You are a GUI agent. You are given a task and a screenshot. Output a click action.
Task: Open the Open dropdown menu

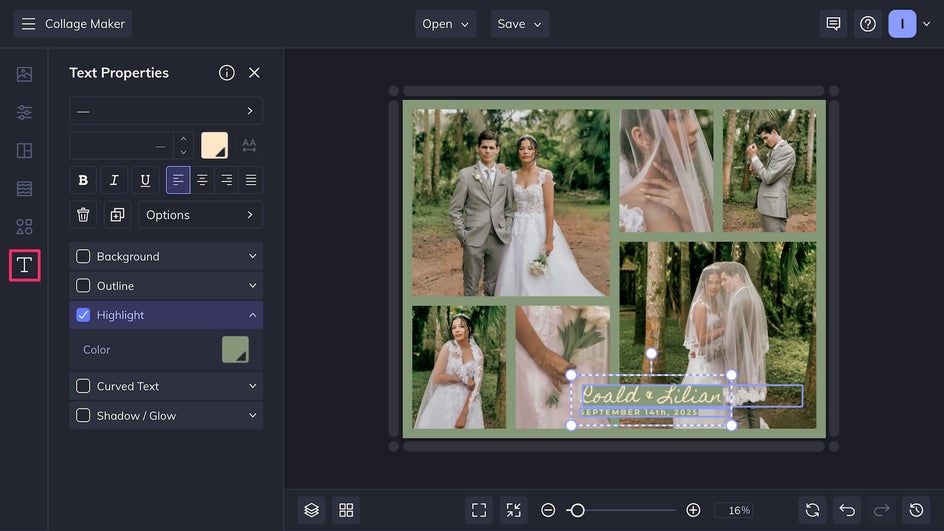(446, 24)
